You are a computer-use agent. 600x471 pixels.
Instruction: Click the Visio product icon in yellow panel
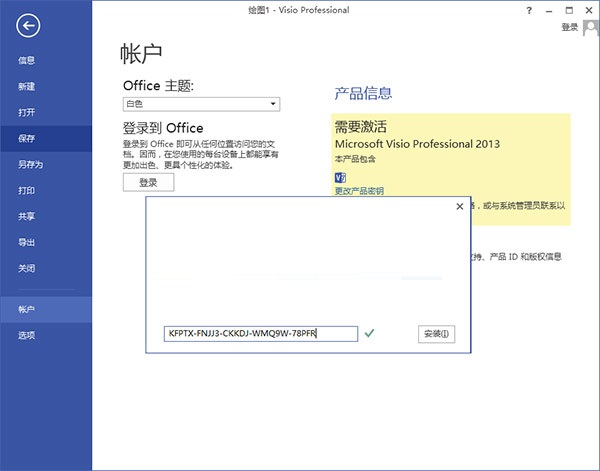(340, 178)
